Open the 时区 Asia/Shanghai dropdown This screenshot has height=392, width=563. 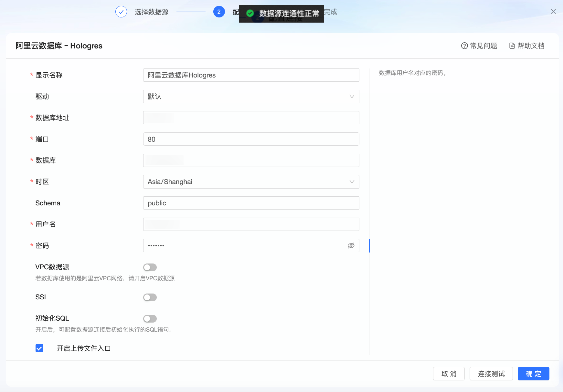click(251, 182)
